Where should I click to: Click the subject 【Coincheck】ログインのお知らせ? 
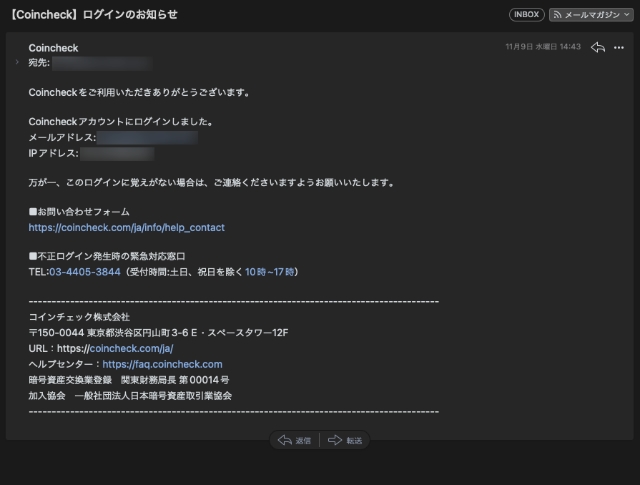[93, 15]
